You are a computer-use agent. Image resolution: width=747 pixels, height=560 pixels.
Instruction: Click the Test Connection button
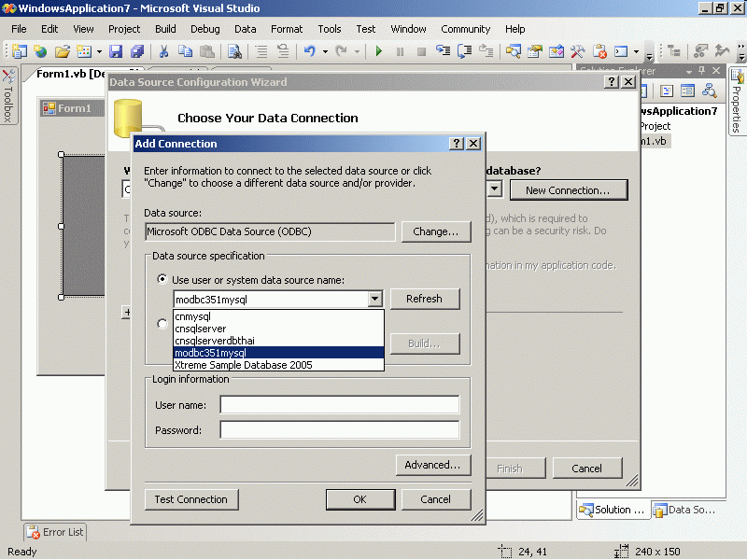190,499
